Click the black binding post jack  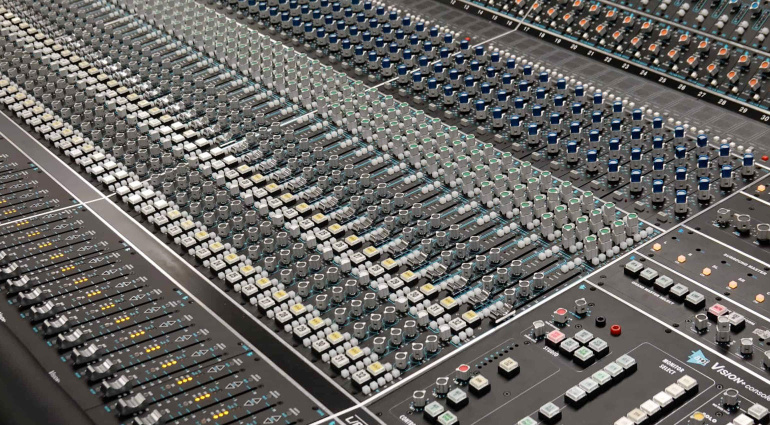coord(601,321)
